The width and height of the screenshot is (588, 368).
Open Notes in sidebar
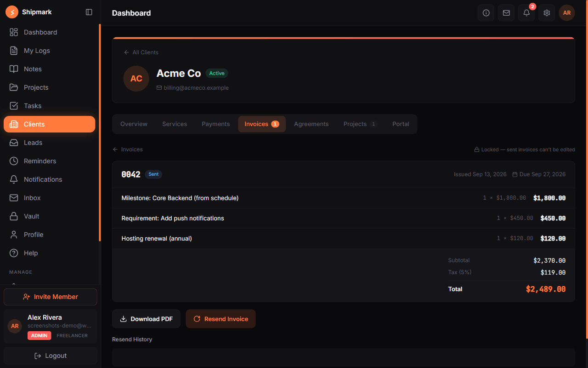click(50, 69)
